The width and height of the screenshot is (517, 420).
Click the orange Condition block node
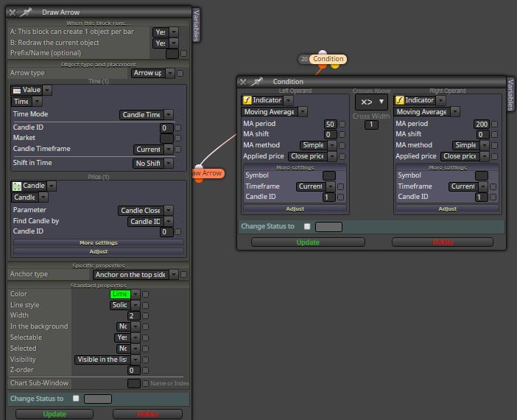(328, 59)
